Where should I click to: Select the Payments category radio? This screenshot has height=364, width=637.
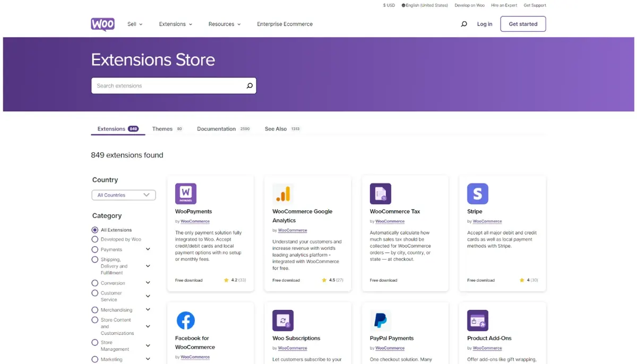click(x=95, y=249)
